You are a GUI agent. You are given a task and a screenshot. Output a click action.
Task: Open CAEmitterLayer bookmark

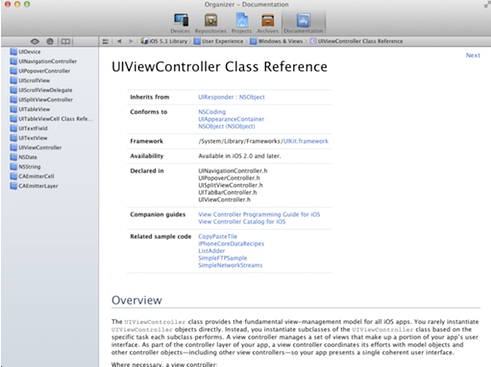34,186
